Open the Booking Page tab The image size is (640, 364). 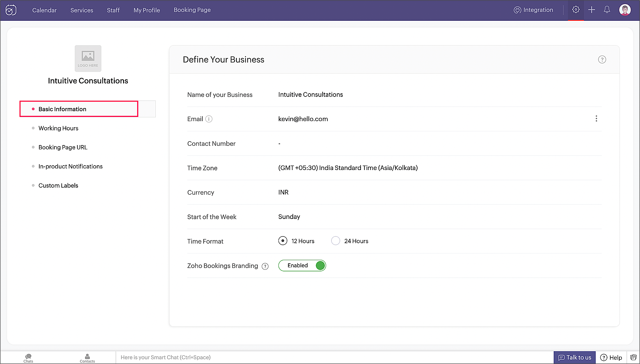click(x=192, y=10)
